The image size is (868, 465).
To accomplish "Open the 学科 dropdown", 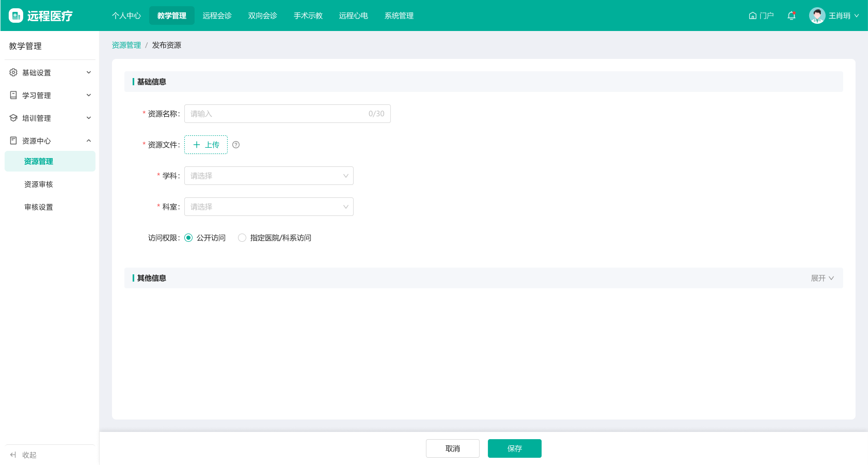I will click(269, 176).
